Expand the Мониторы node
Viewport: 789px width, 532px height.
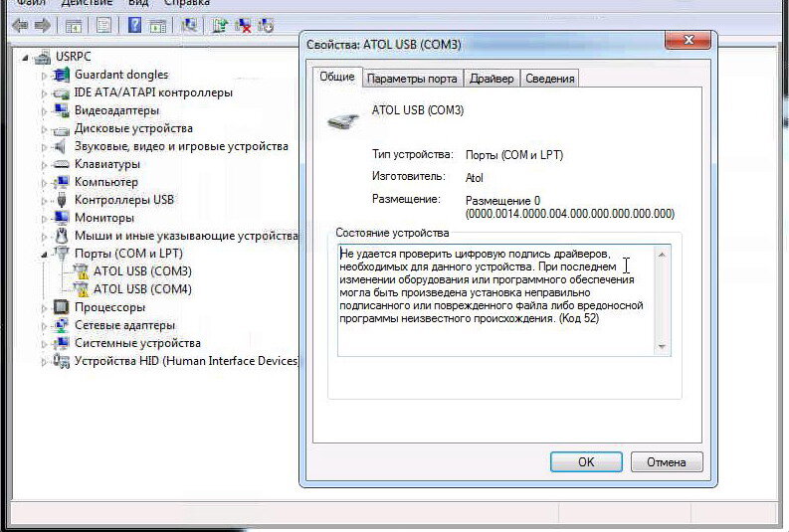(x=44, y=219)
